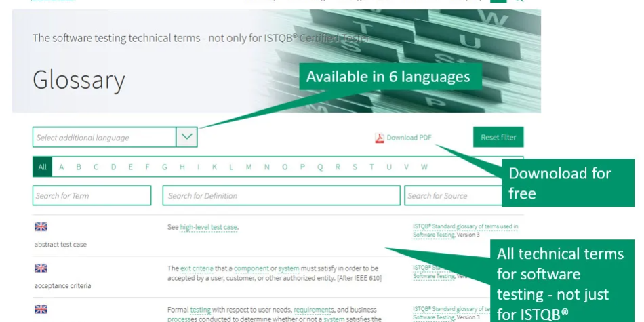
Task: Select the All letter filter tab
Action: [42, 167]
